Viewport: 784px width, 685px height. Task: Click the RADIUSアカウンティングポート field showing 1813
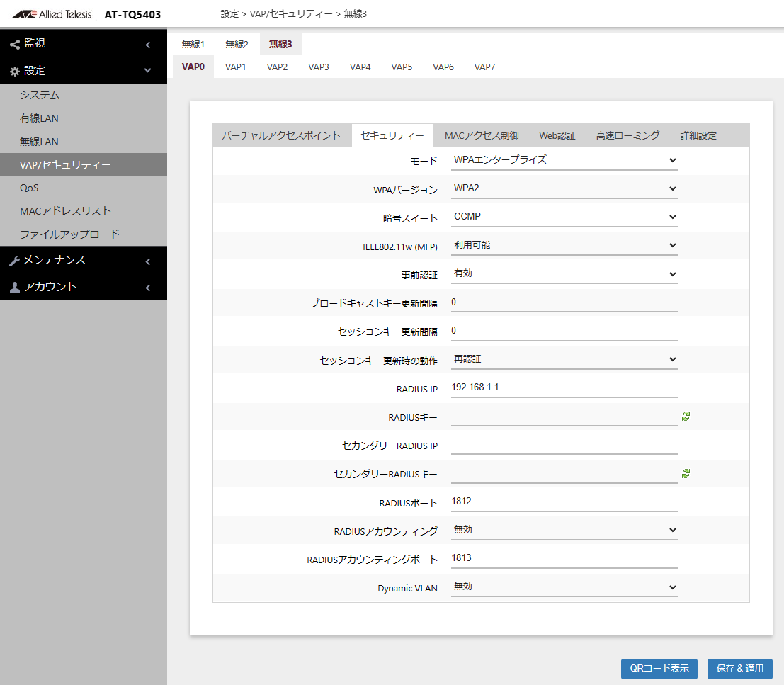click(x=564, y=558)
